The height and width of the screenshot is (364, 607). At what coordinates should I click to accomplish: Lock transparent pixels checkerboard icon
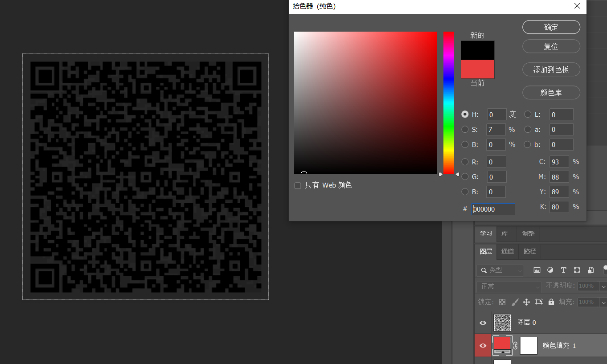click(502, 302)
